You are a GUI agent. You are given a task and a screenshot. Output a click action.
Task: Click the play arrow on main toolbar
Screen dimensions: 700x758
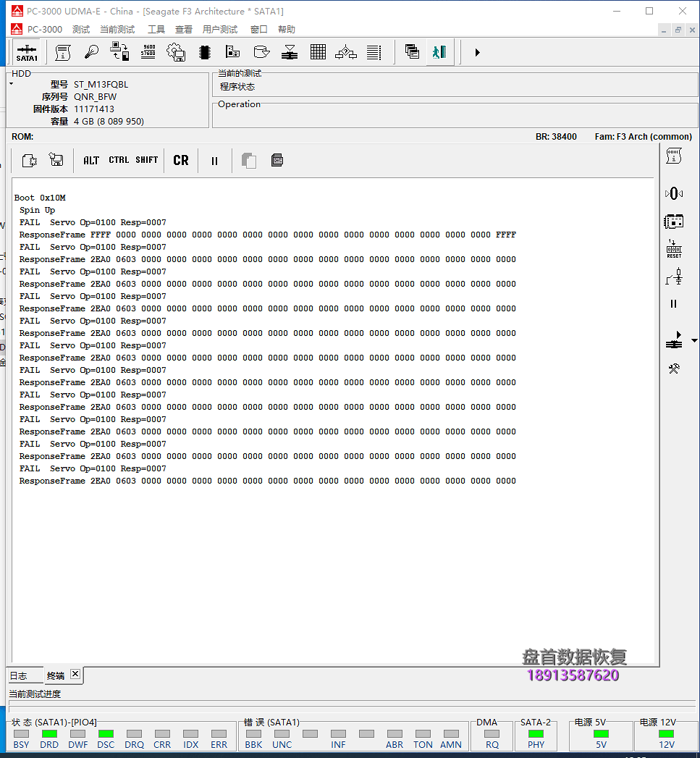(477, 52)
